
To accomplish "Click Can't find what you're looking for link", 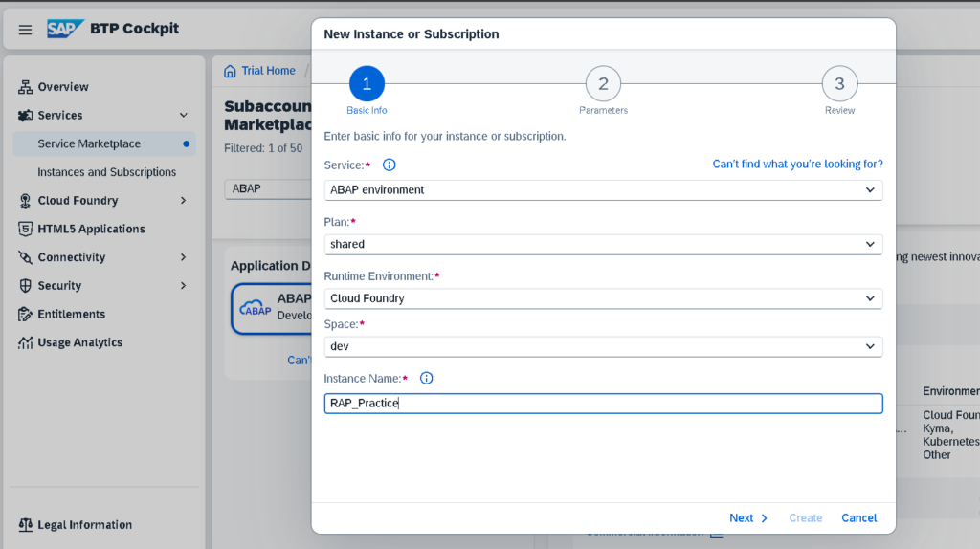I will point(797,165).
